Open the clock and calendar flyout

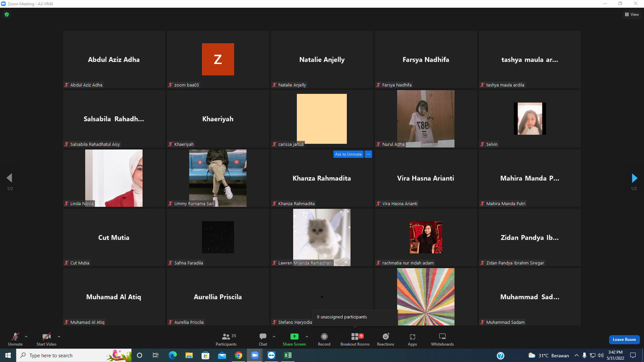615,355
